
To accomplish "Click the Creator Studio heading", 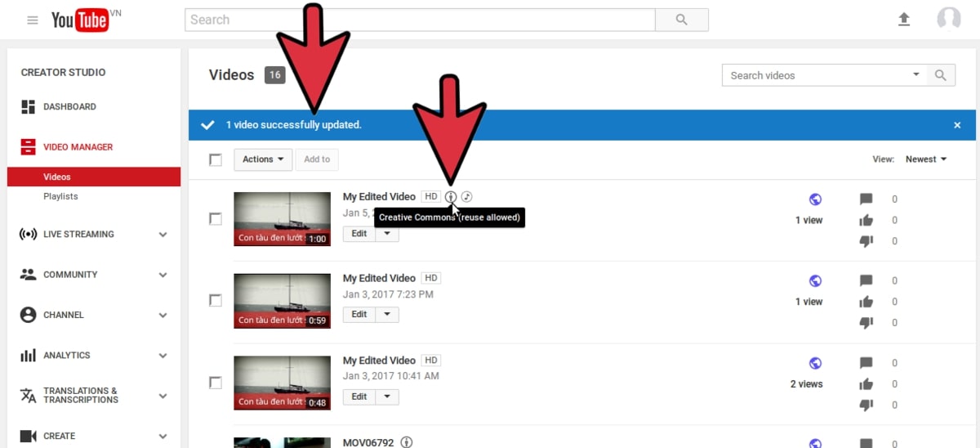I will (x=63, y=72).
